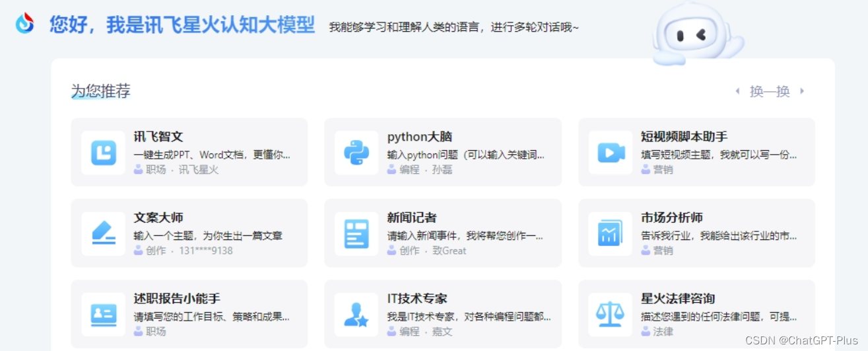
Task: Open the 新闻记者 assistant title
Action: pyautogui.click(x=412, y=217)
